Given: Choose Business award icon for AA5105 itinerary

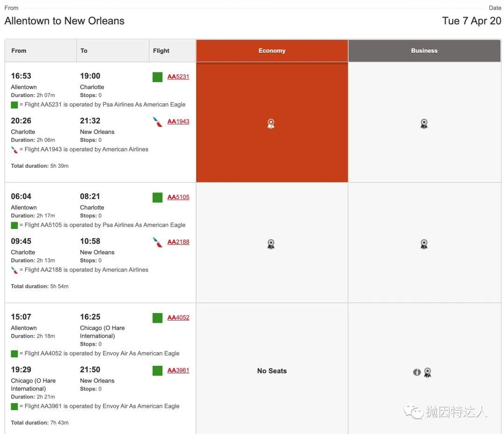Looking at the screenshot, I should 424,244.
